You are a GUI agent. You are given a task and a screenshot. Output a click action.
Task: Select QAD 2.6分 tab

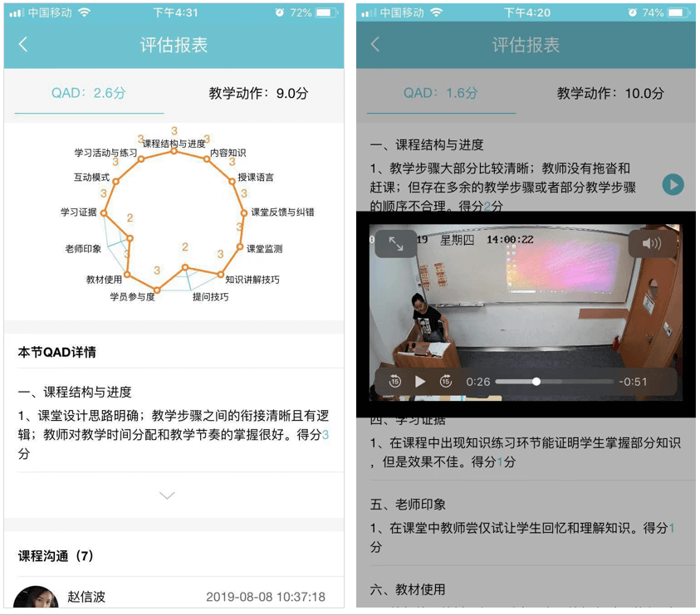89,93
